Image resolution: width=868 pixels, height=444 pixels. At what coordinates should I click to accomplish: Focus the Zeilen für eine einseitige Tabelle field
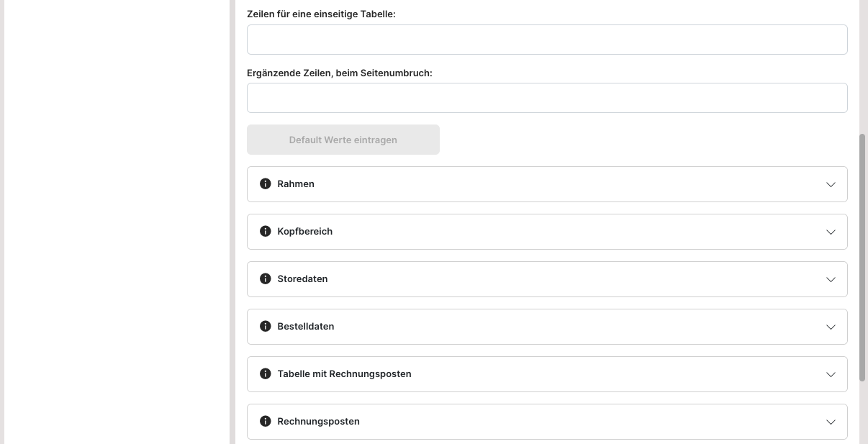click(547, 40)
